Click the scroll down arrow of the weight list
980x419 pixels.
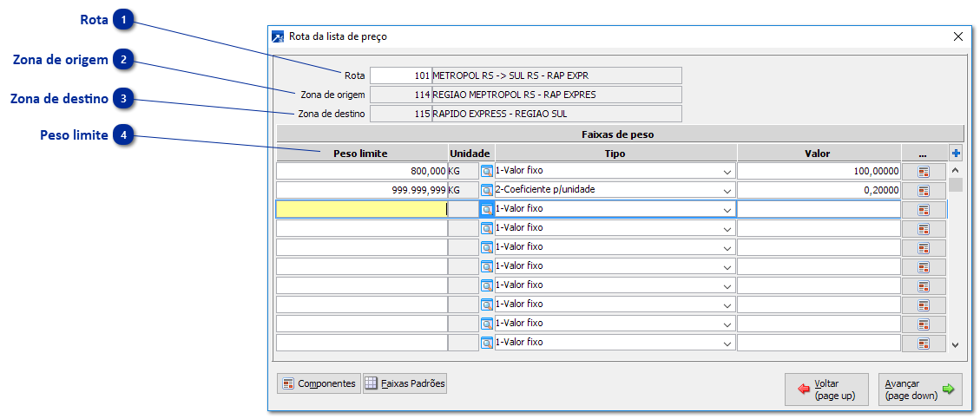pos(955,344)
